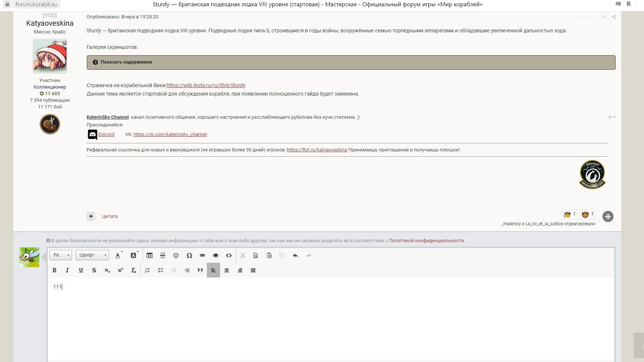Image resolution: width=644 pixels, height=362 pixels.
Task: Open the text color picker
Action: pos(118,255)
